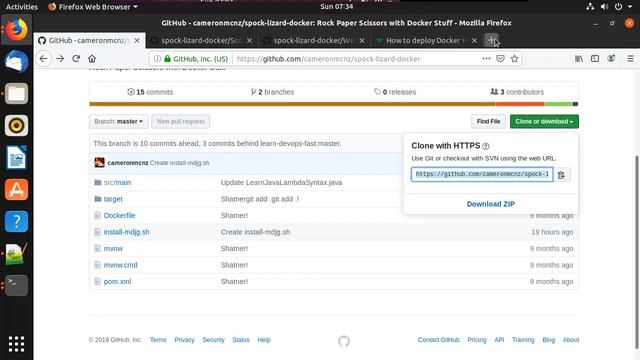Click the Find File button

[488, 122]
